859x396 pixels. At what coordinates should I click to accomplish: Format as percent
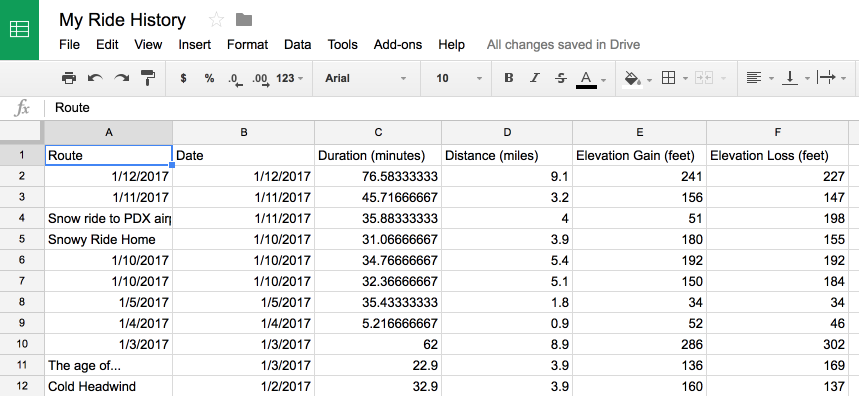pyautogui.click(x=209, y=78)
